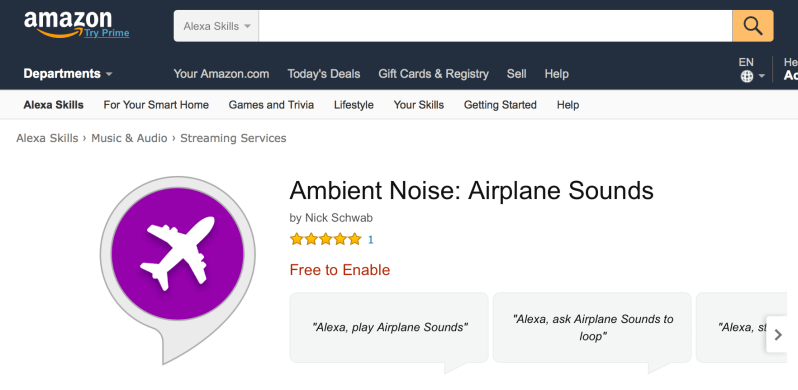Viewport: 798px width, 390px height.
Task: Click the five-star rating icons
Action: 325,239
